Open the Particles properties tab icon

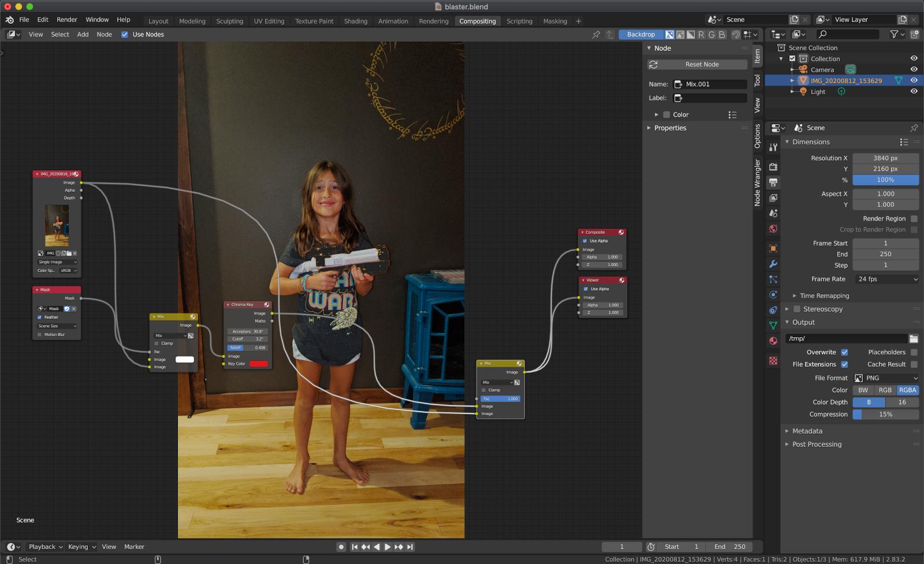pyautogui.click(x=773, y=279)
